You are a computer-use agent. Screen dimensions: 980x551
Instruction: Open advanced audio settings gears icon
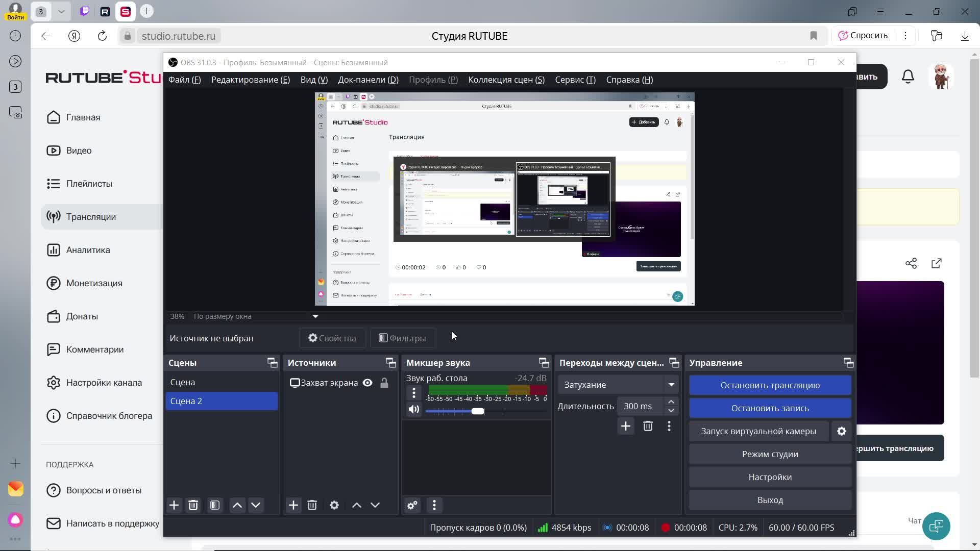pyautogui.click(x=412, y=505)
